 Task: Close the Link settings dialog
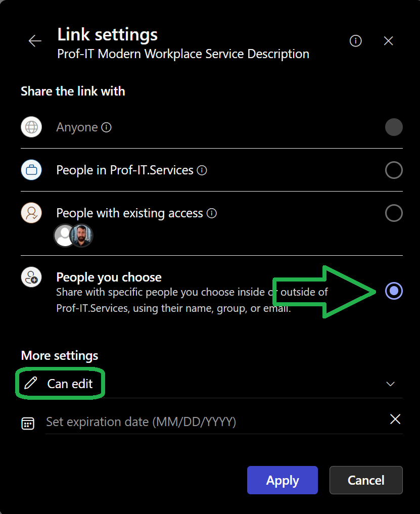(x=388, y=41)
